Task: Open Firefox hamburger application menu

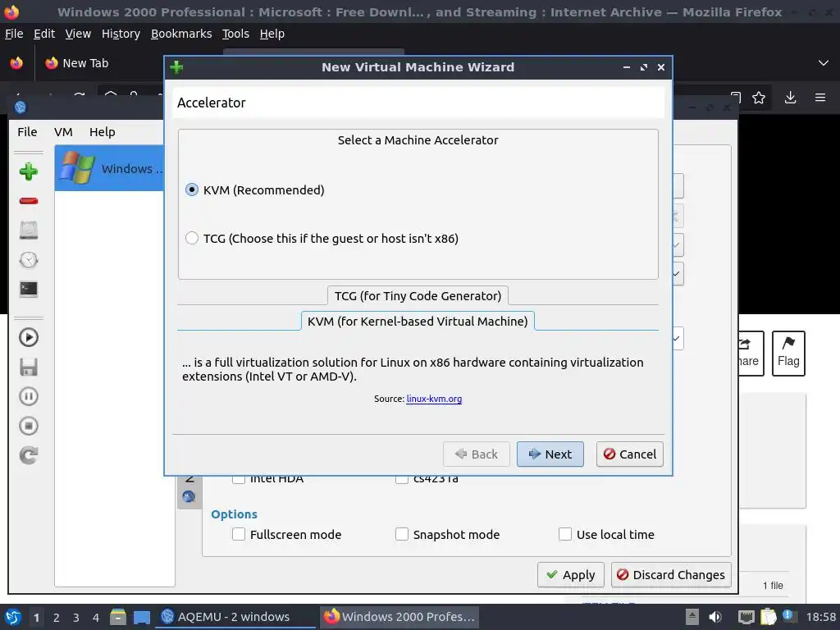Action: tap(820, 98)
